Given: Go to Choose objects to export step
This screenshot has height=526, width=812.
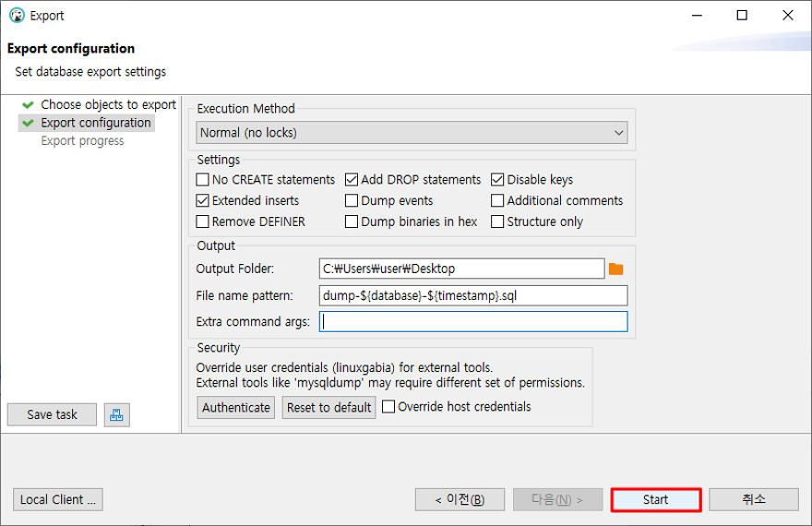Looking at the screenshot, I should (108, 104).
